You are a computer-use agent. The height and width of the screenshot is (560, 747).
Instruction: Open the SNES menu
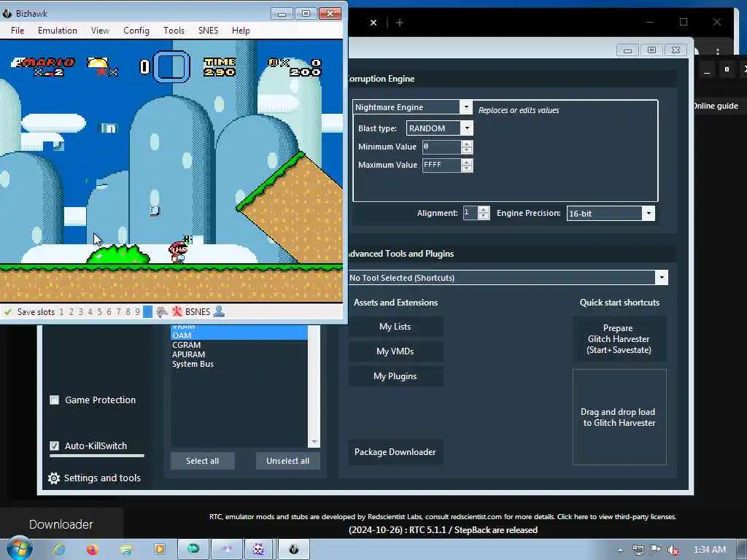pyautogui.click(x=208, y=31)
